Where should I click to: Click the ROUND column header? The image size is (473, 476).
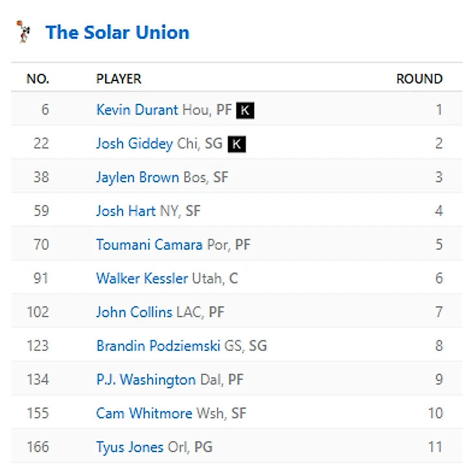click(x=420, y=79)
